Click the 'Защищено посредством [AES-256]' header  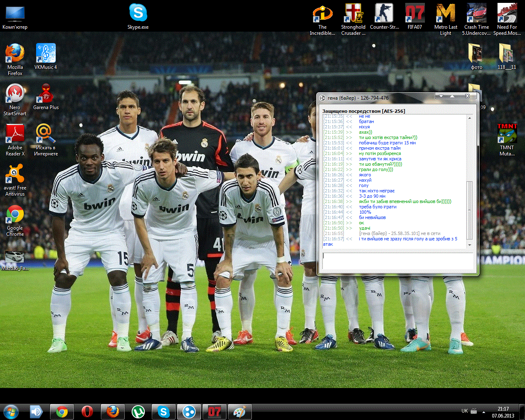[x=364, y=111]
